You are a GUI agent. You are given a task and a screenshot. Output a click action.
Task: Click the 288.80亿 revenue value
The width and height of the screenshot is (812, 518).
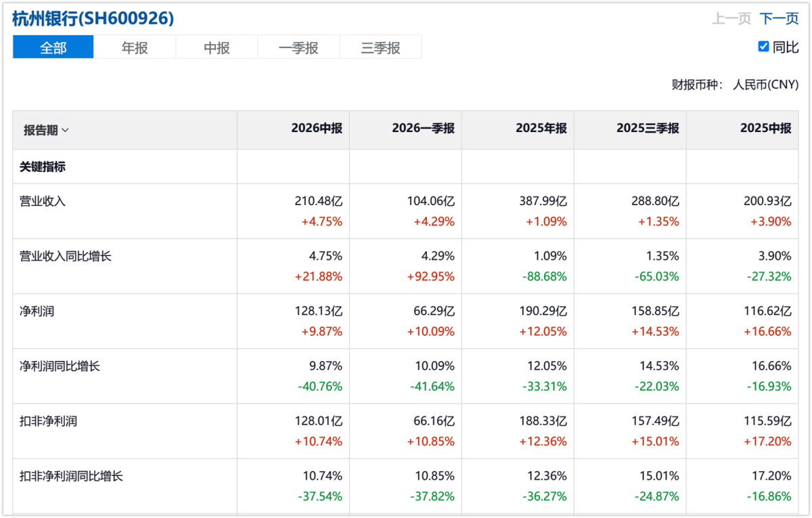[x=656, y=201]
